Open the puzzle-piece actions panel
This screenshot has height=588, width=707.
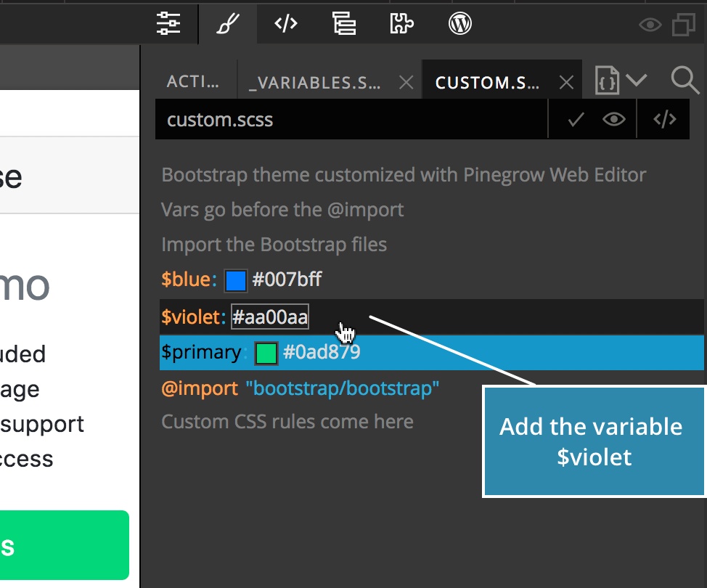(x=401, y=23)
